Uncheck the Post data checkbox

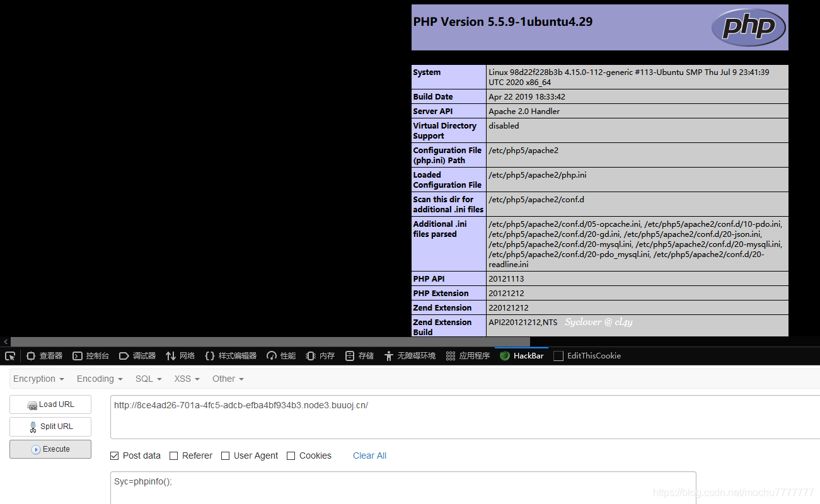pos(114,455)
